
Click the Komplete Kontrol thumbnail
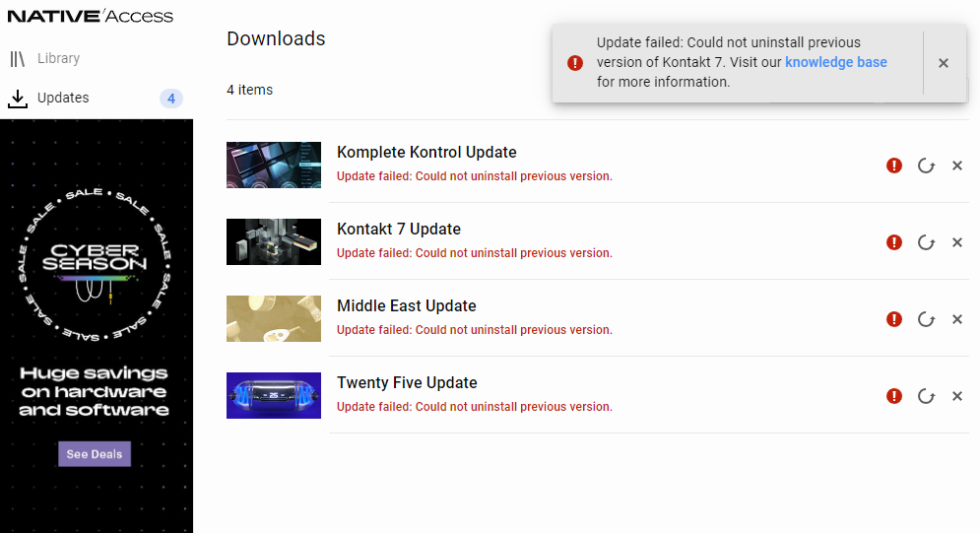[x=274, y=165]
